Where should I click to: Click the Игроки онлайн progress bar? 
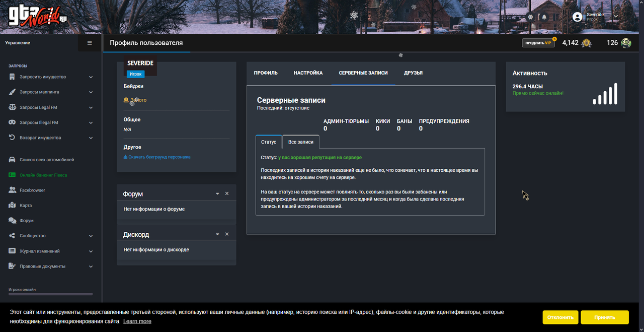(x=51, y=294)
